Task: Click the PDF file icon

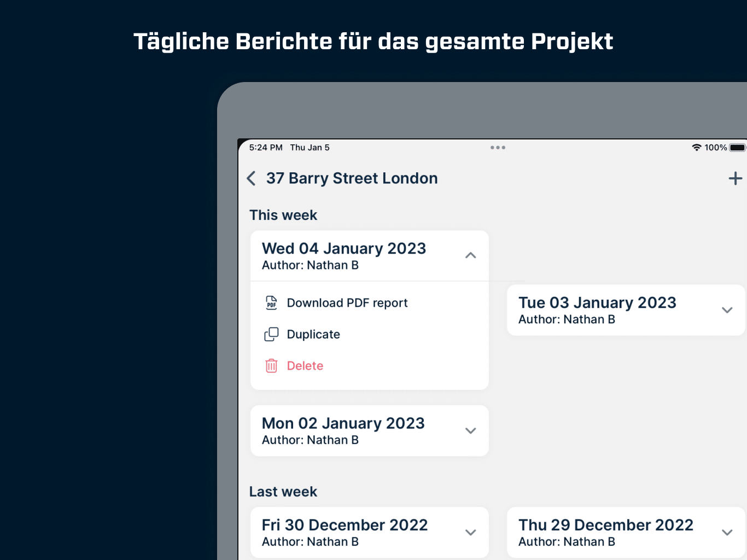Action: click(271, 303)
